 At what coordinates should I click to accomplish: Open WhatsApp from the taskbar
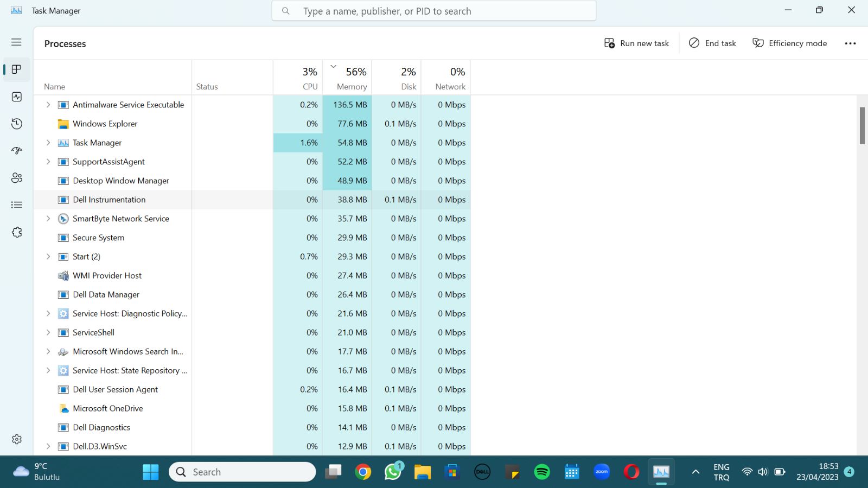click(393, 472)
